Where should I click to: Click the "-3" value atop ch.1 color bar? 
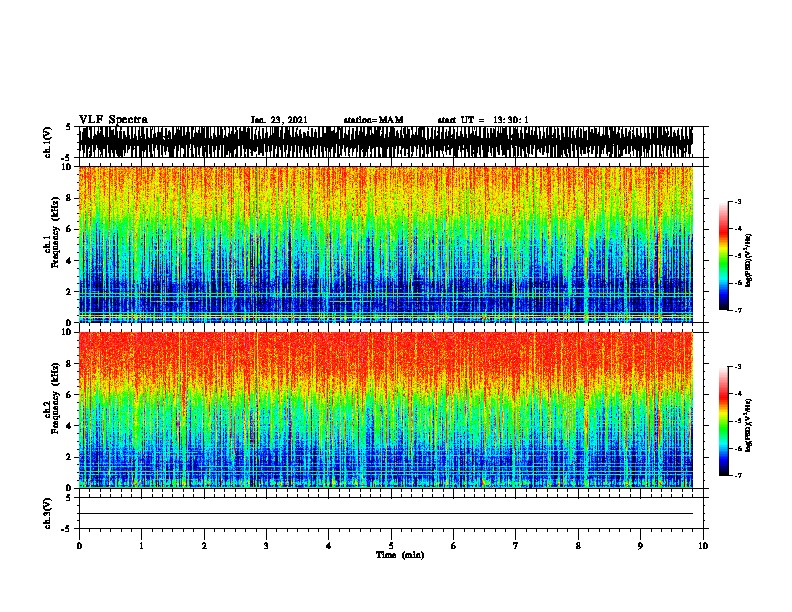[x=737, y=201]
